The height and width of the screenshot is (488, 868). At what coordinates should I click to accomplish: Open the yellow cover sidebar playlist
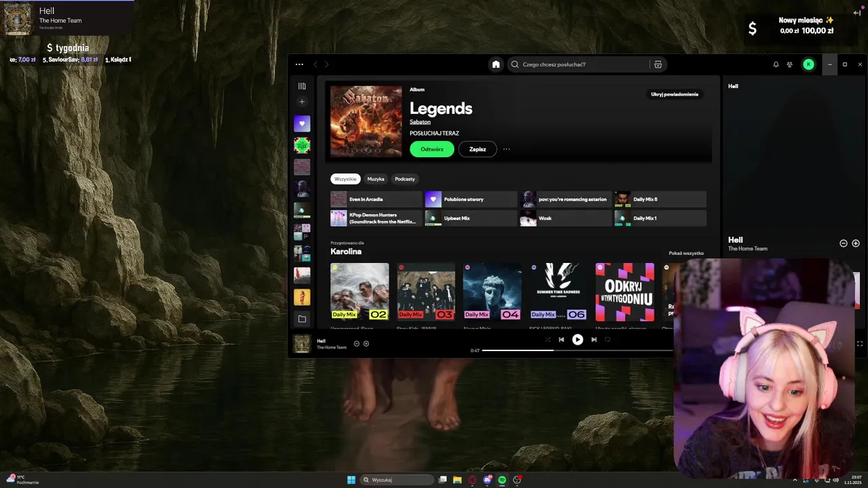pos(302,297)
